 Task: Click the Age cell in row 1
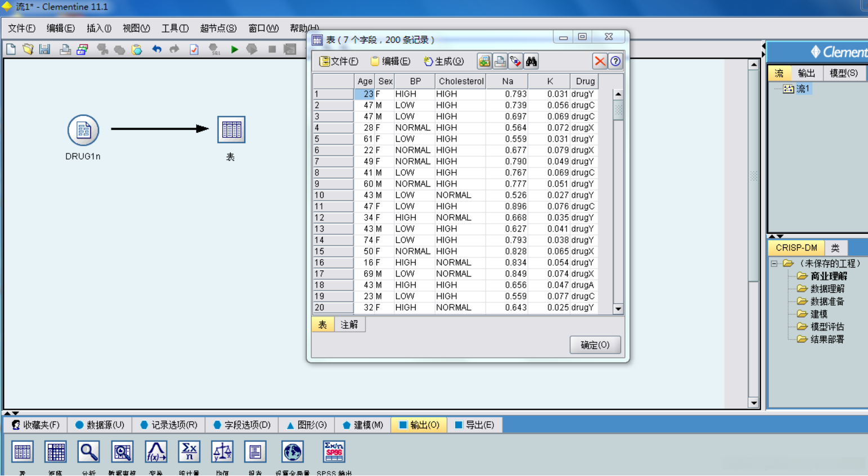(364, 94)
